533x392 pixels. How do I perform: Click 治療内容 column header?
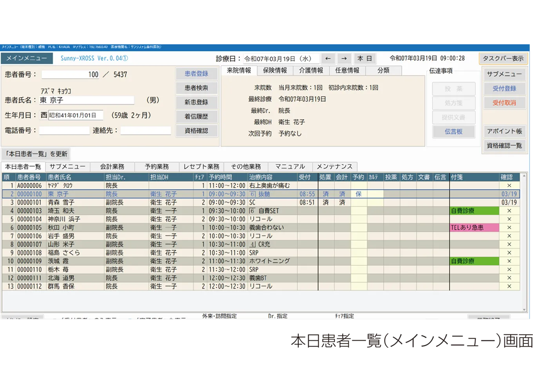[x=272, y=177]
